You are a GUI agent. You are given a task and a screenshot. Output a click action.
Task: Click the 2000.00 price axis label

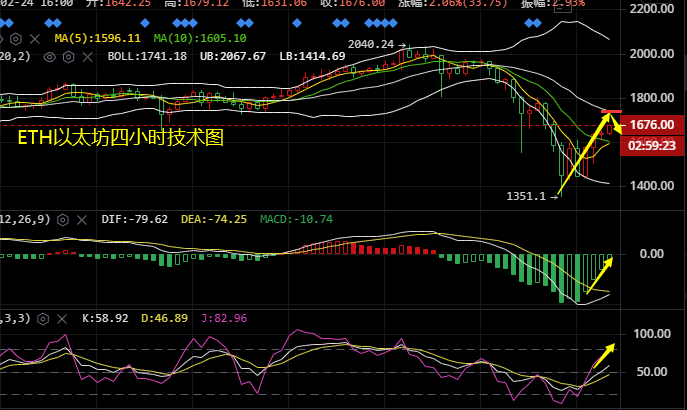coord(652,54)
